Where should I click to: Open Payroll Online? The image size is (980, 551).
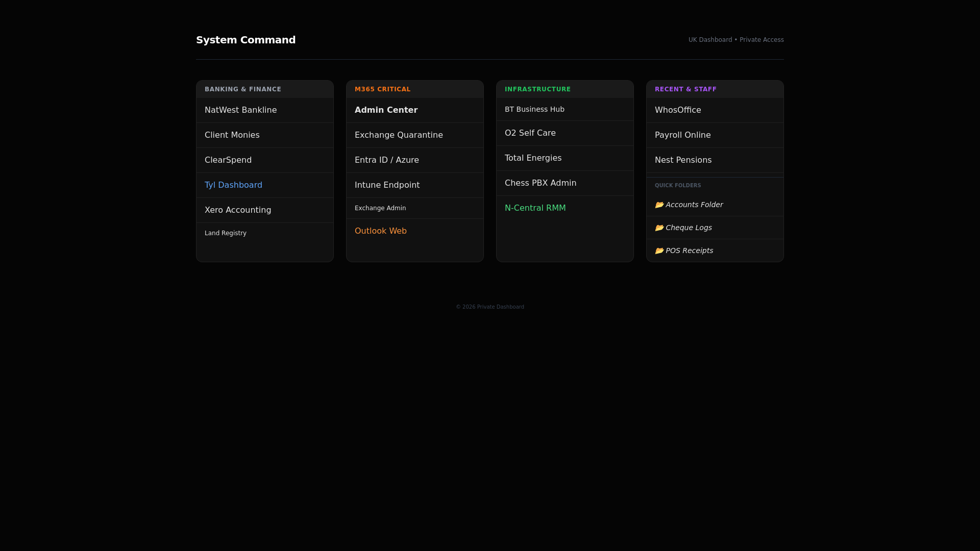click(x=715, y=135)
